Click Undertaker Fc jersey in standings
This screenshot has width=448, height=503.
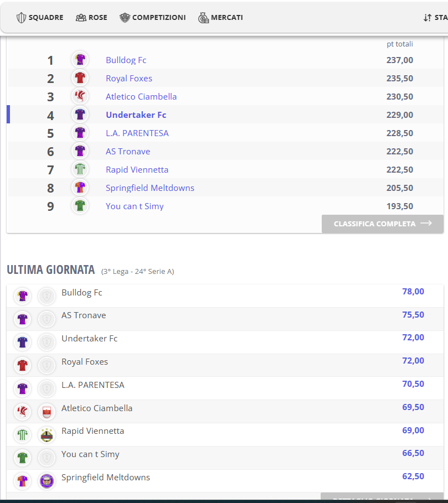click(80, 115)
